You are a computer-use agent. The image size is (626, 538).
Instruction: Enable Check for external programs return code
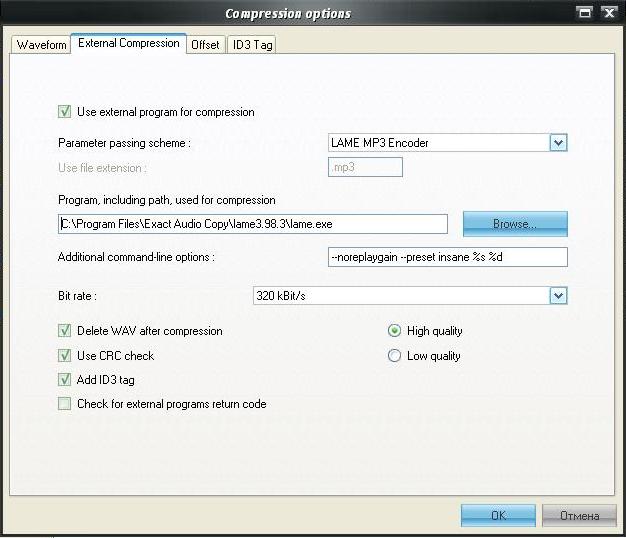tap(65, 405)
